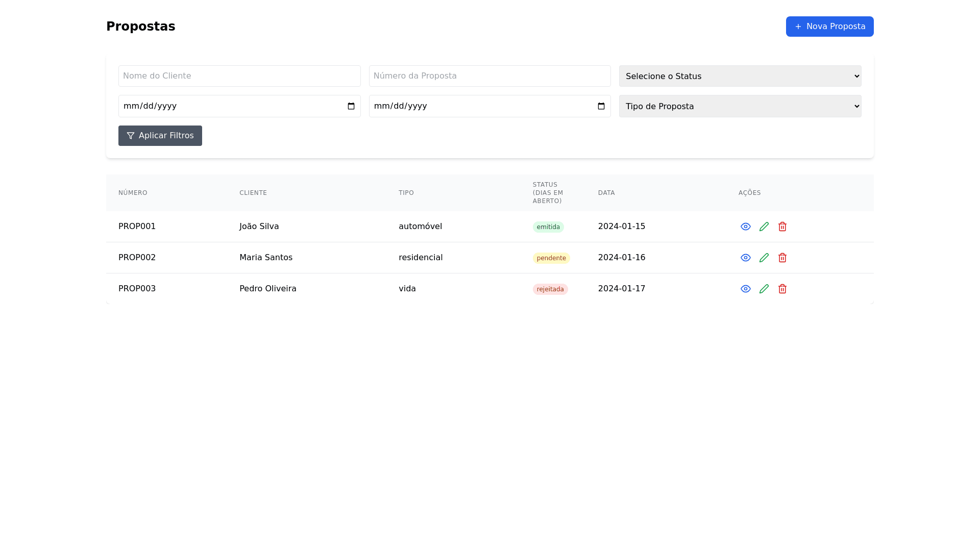Delete proposal PROP001 with trash icon
Viewport: 980px width, 551px height.
click(x=782, y=227)
